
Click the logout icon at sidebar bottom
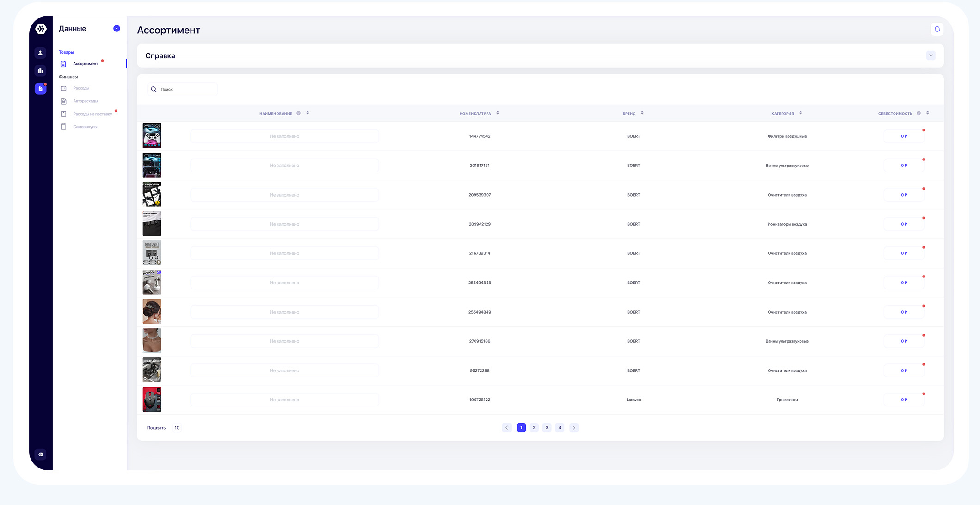(40, 454)
